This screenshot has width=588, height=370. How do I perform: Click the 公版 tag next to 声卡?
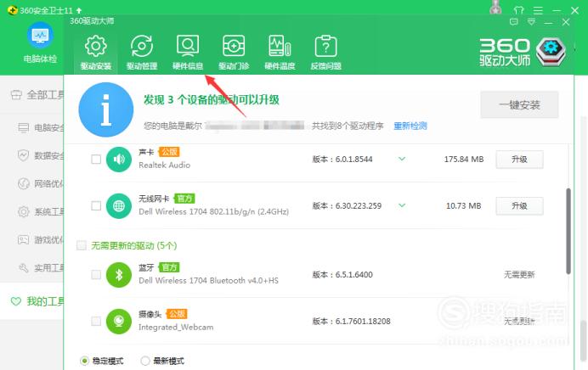click(169, 152)
